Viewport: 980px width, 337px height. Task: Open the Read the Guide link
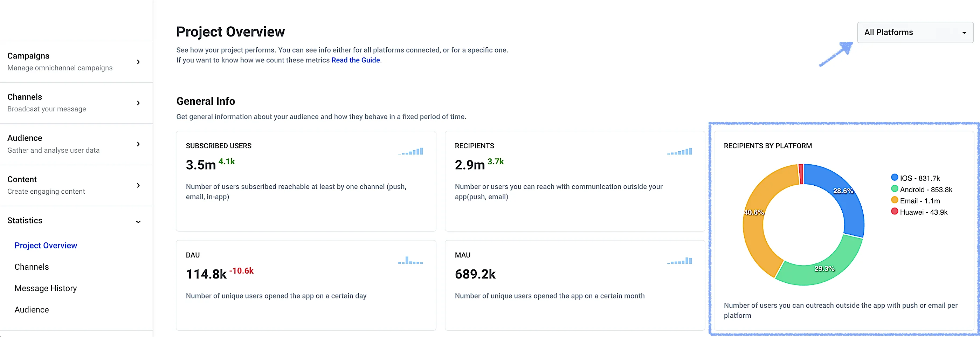coord(355,60)
